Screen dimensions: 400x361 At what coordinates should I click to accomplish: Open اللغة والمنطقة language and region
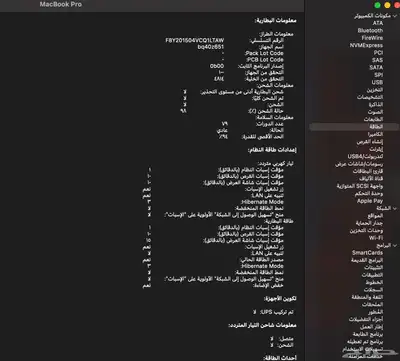(367, 297)
